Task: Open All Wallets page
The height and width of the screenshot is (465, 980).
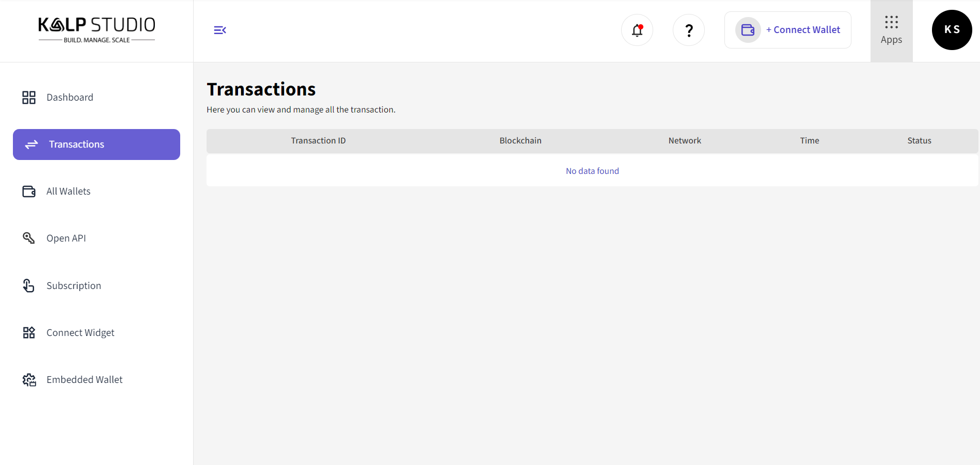Action: click(68, 191)
